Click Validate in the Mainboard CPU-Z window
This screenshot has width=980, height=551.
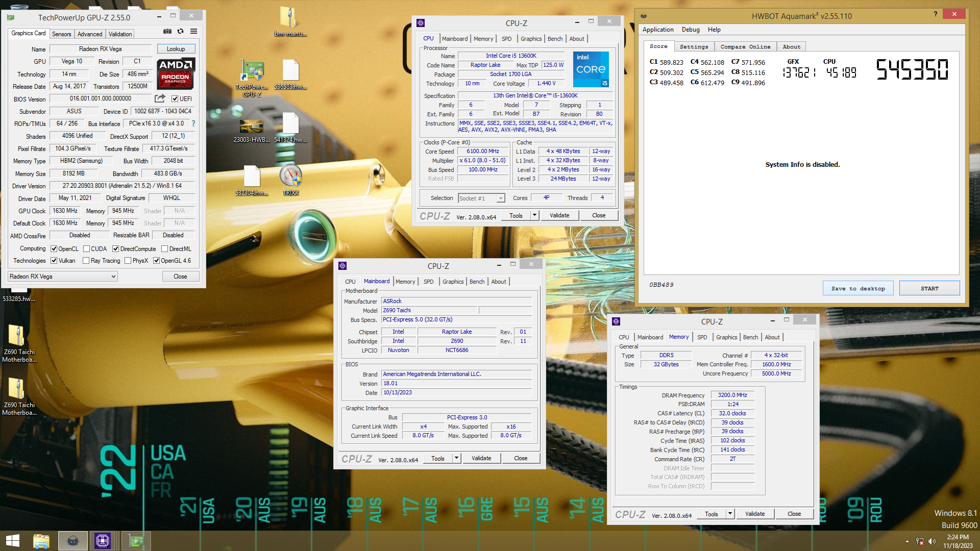(x=481, y=458)
